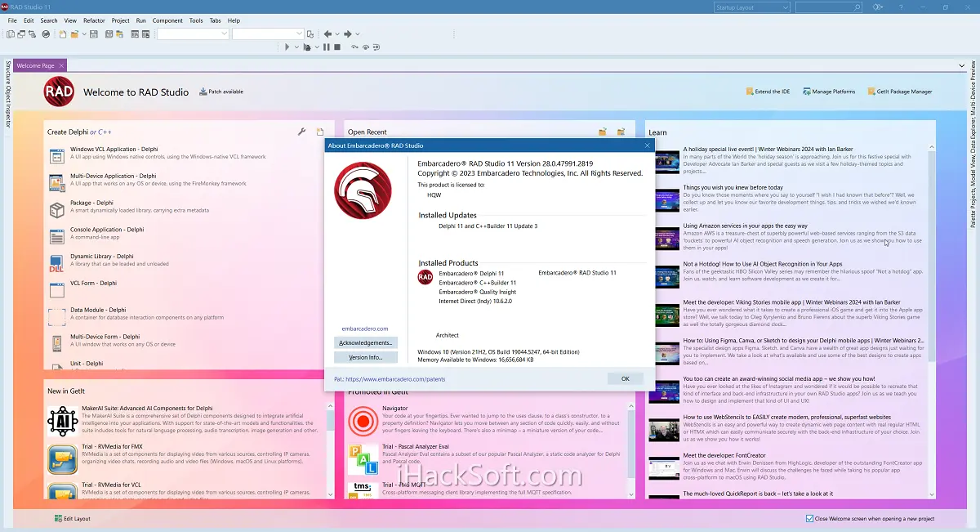The image size is (980, 532).
Task: Click the MakerAI Suite AI icon
Action: pos(63,421)
